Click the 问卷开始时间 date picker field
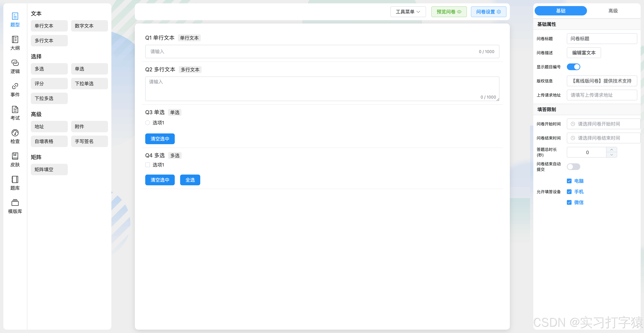This screenshot has width=644, height=333. pos(604,124)
